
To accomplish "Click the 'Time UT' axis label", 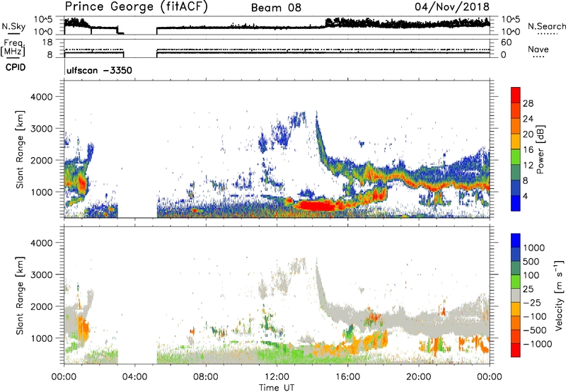I will pyautogui.click(x=277, y=388).
